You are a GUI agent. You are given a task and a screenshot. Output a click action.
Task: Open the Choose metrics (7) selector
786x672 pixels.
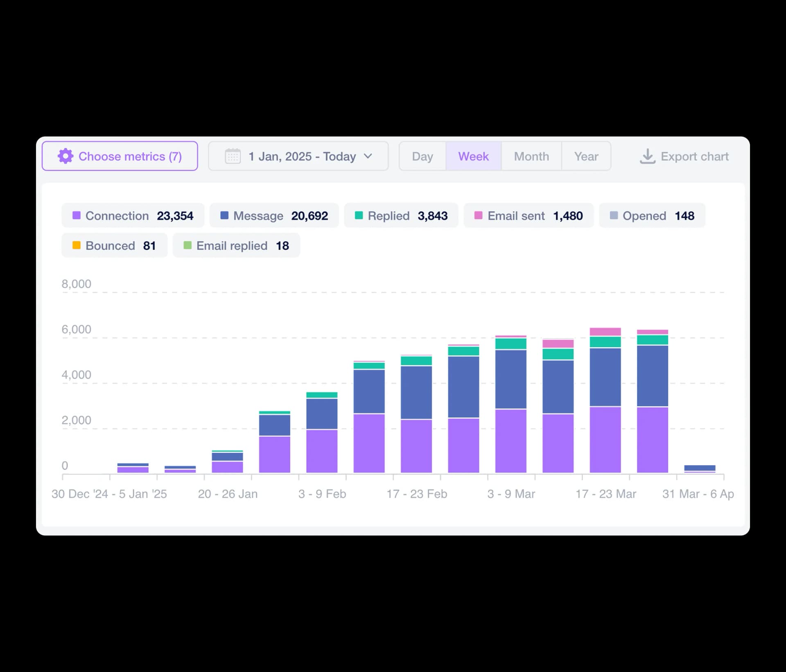(120, 156)
